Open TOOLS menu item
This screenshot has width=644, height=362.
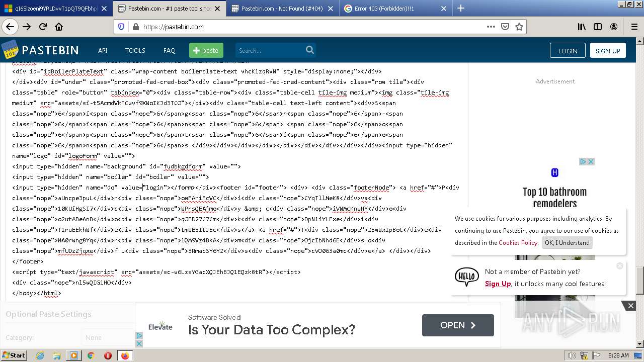135,50
